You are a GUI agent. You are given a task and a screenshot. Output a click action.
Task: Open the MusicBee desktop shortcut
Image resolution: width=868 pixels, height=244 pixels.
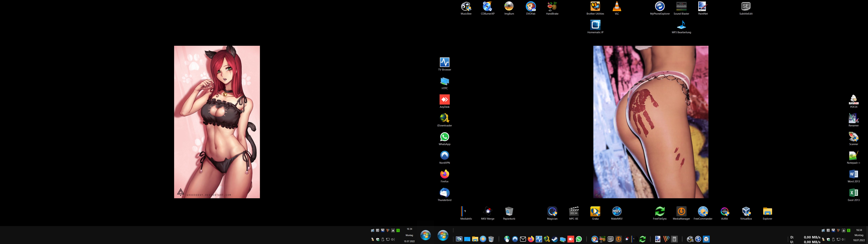click(x=466, y=8)
